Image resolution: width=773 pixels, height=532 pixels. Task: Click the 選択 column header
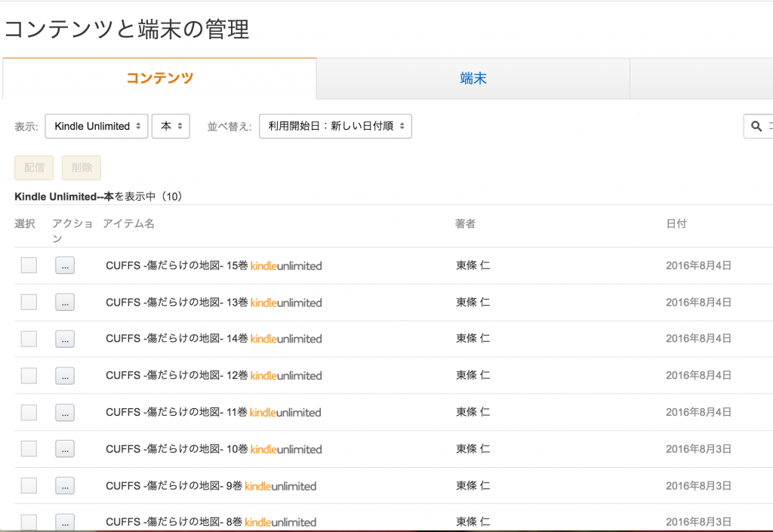[x=25, y=223]
